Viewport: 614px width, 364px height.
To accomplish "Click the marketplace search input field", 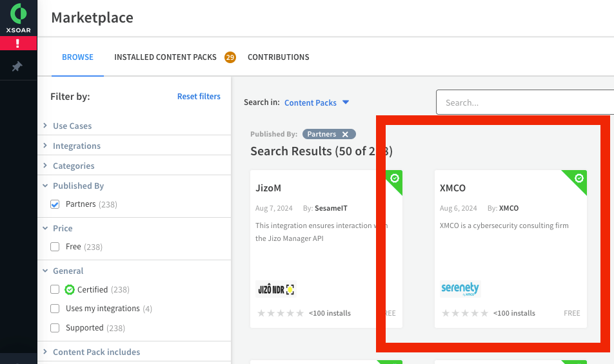I will [526, 102].
